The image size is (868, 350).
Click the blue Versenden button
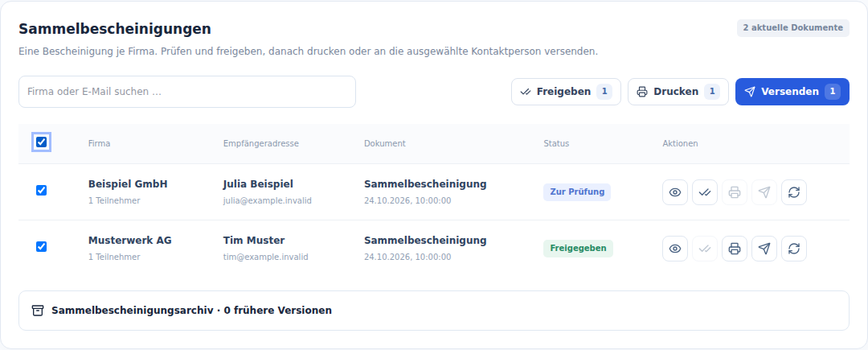coord(792,92)
